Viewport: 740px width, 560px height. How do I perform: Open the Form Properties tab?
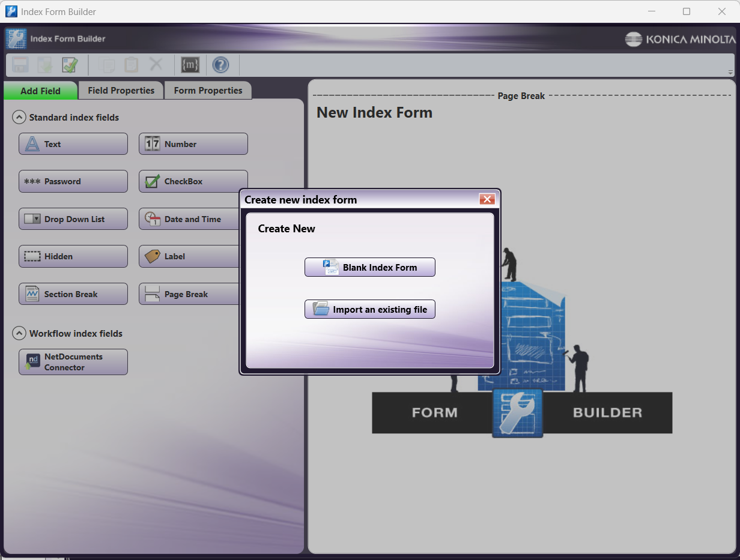pyautogui.click(x=208, y=91)
